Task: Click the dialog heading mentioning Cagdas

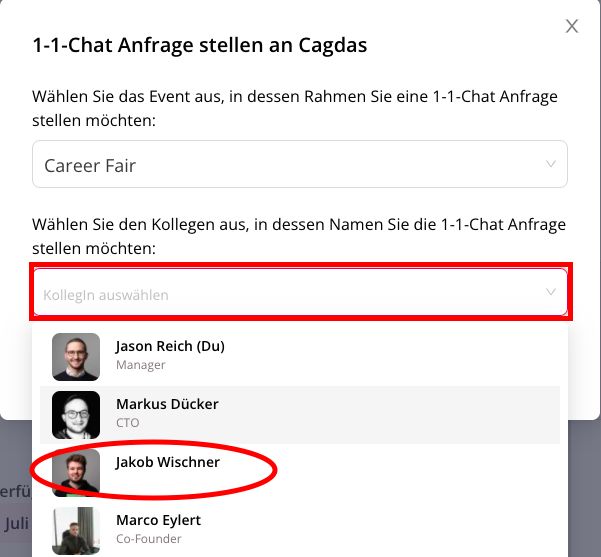Action: click(200, 45)
